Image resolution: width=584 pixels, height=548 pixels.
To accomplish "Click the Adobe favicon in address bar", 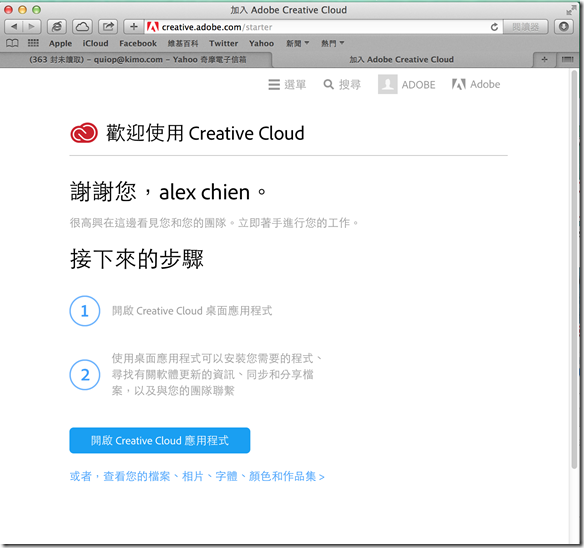I will click(x=153, y=27).
